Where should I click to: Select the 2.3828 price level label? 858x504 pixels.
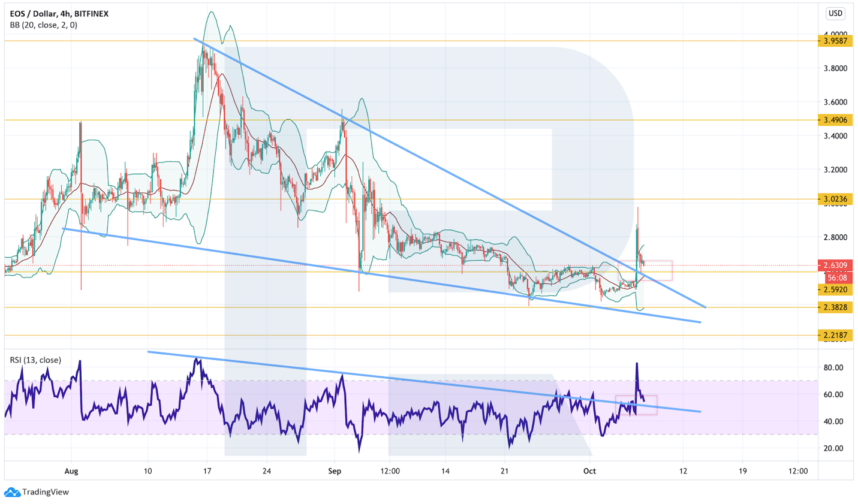tap(835, 307)
